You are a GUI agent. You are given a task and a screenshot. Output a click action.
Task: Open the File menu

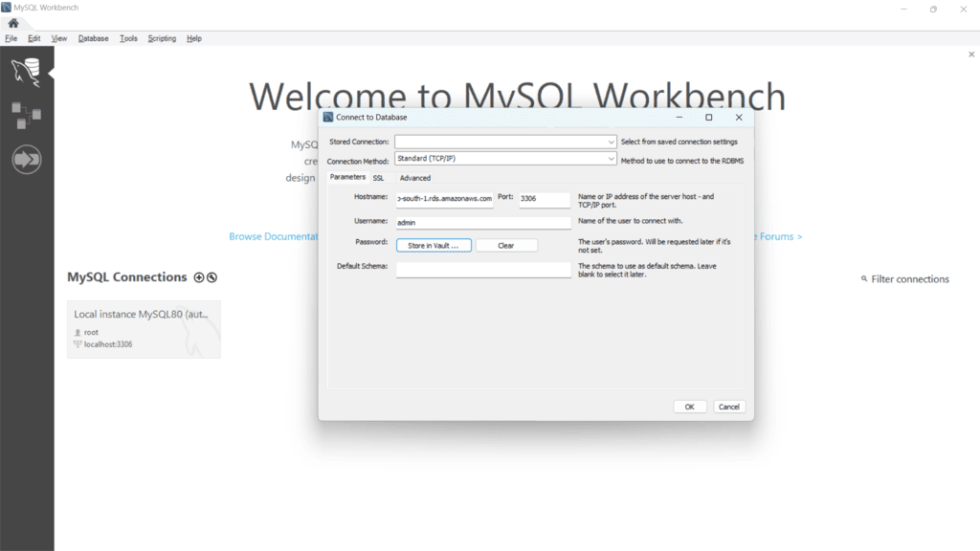pyautogui.click(x=11, y=38)
